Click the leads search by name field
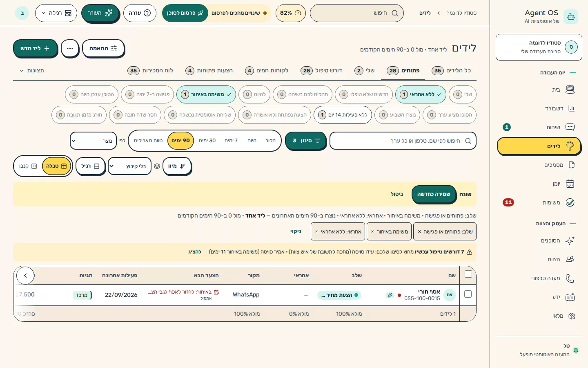 pyautogui.click(x=403, y=141)
